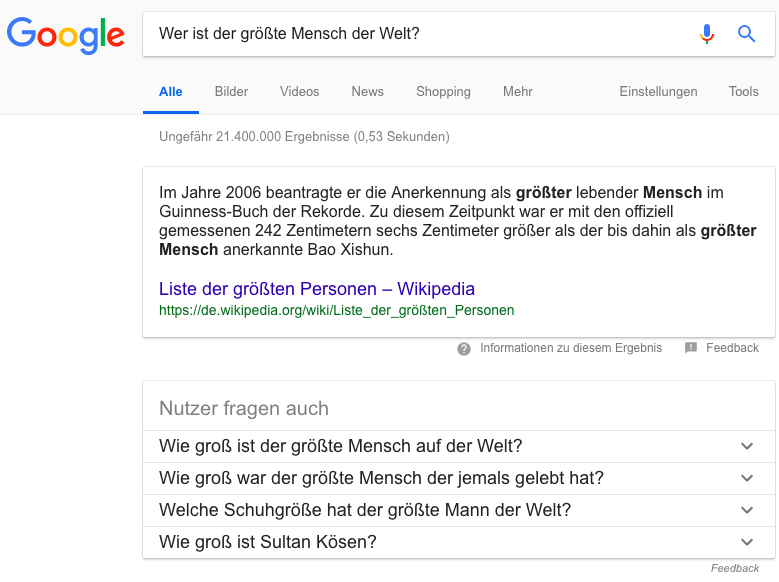Screen dimensions: 779x582
Task: Open the Mehr menu
Action: click(x=518, y=92)
